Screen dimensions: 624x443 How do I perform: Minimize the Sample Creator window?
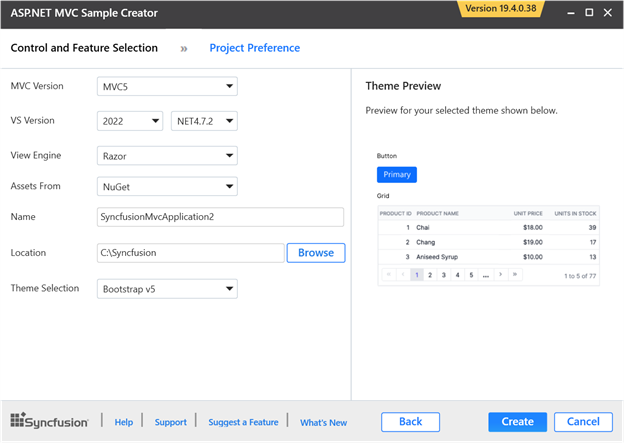click(571, 13)
